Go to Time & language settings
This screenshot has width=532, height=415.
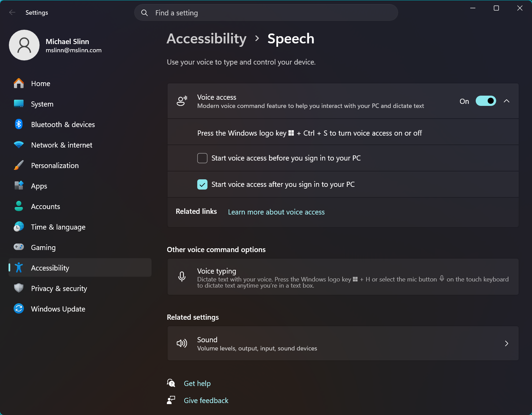[x=58, y=227]
